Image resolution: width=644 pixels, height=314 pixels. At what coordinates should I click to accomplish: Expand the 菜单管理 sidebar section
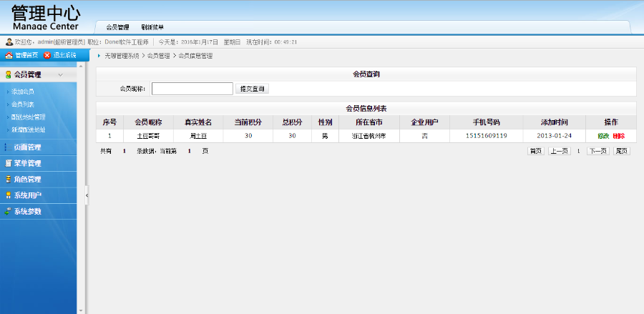38,163
